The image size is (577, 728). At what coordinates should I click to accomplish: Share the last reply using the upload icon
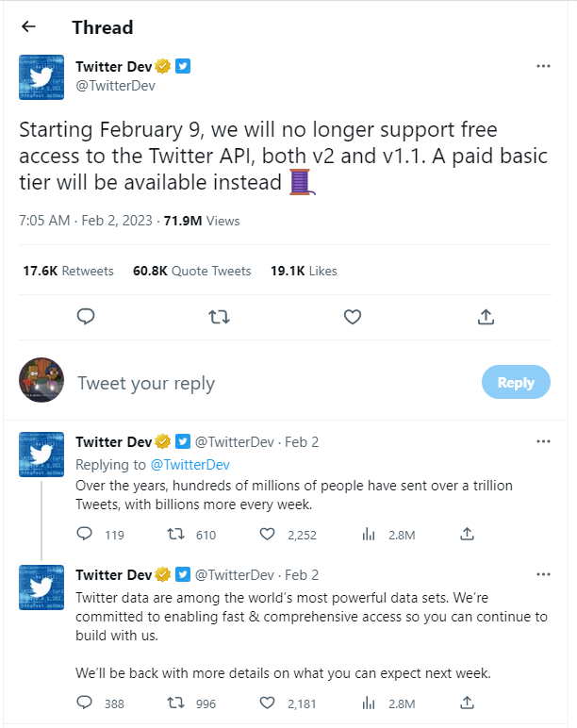[467, 703]
